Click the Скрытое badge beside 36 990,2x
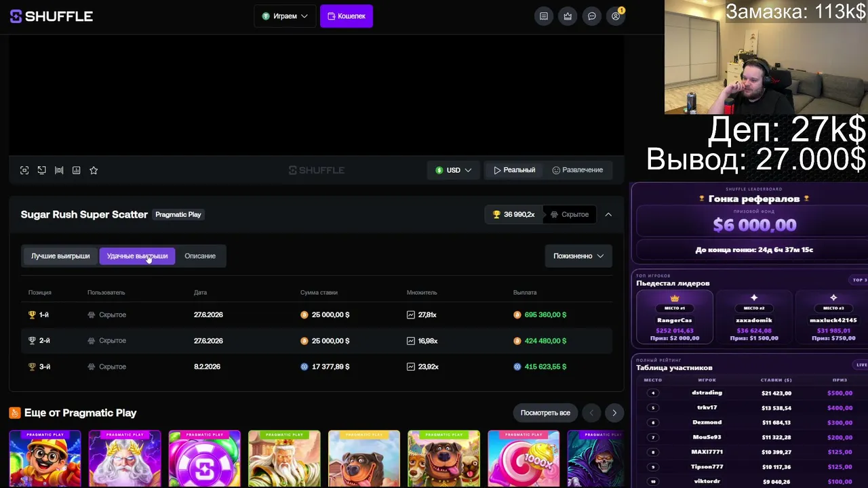Screen dimensions: 868x488 pos(570,214)
